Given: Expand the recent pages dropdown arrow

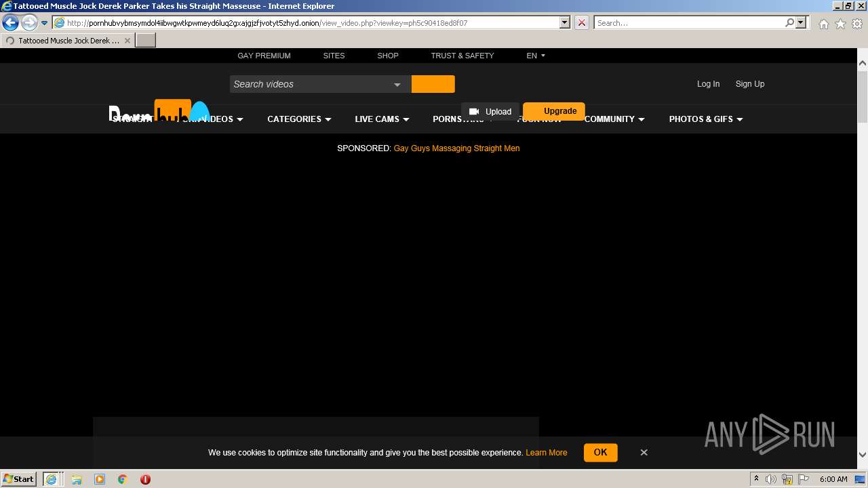Looking at the screenshot, I should click(x=44, y=23).
